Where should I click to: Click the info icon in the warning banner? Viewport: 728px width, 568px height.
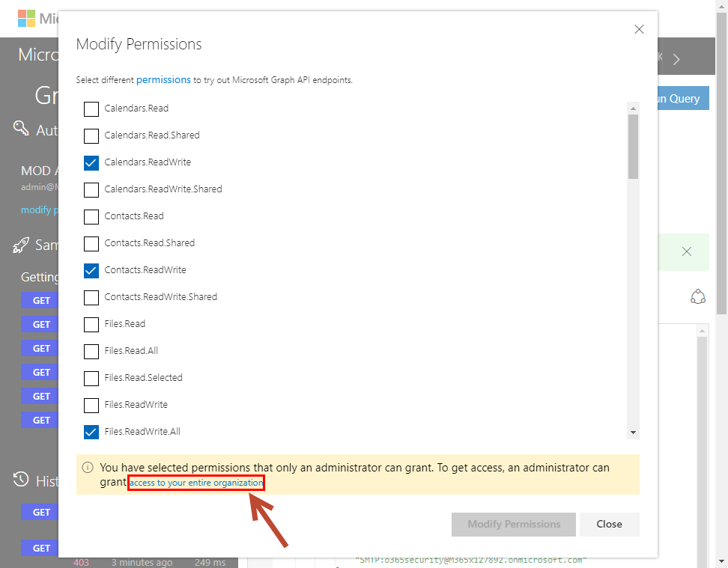click(x=88, y=468)
